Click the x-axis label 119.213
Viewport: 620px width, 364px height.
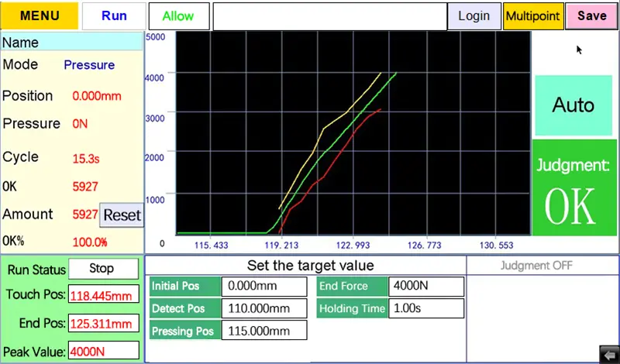[281, 246]
